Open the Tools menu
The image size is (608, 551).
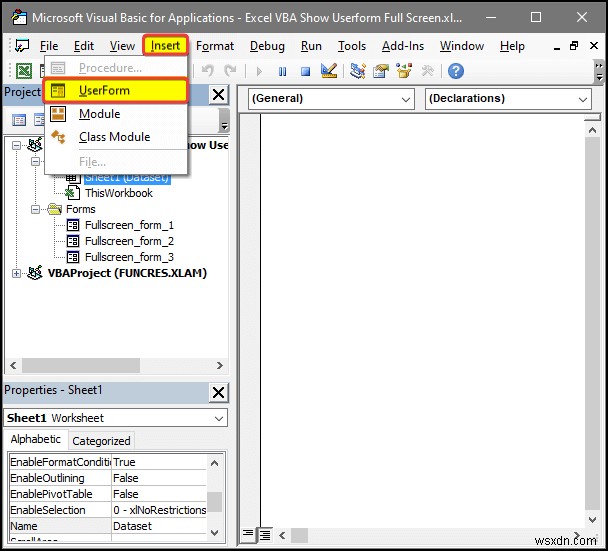[x=352, y=46]
